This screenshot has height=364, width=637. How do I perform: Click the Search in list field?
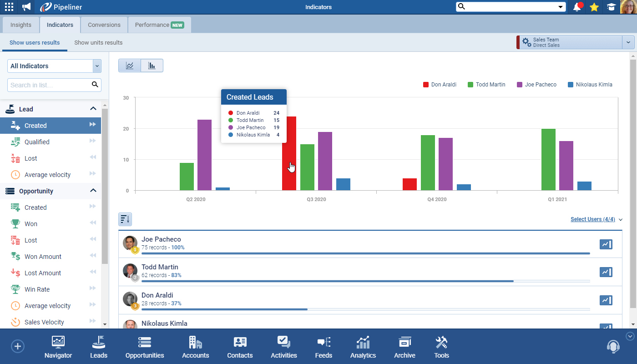coord(49,85)
